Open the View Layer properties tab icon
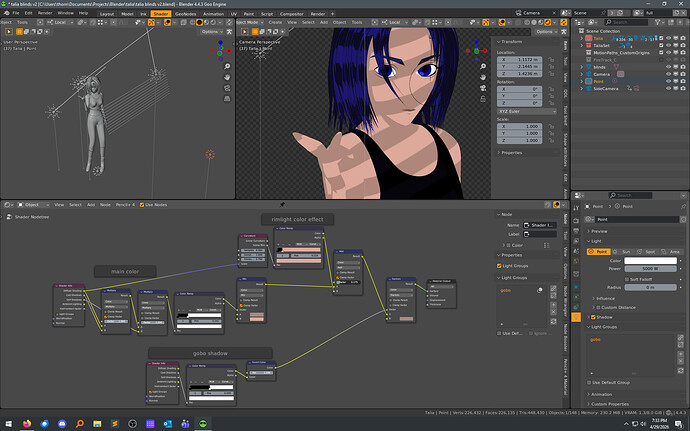The height and width of the screenshot is (431, 690). (x=576, y=241)
